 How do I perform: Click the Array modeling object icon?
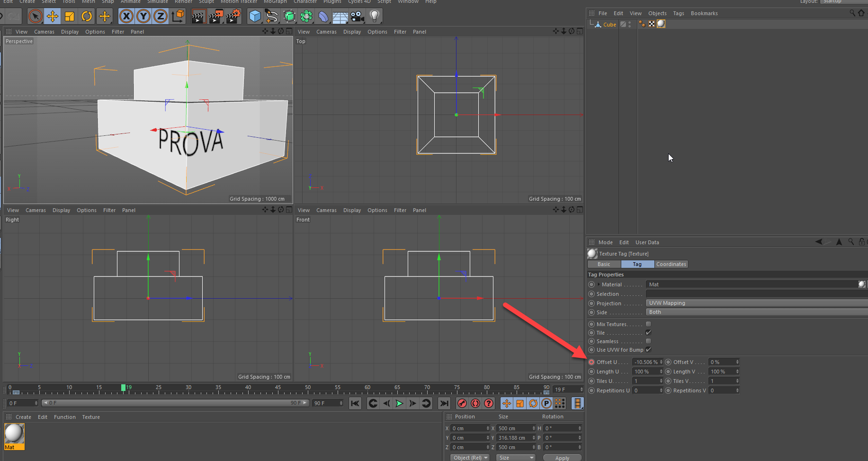306,17
